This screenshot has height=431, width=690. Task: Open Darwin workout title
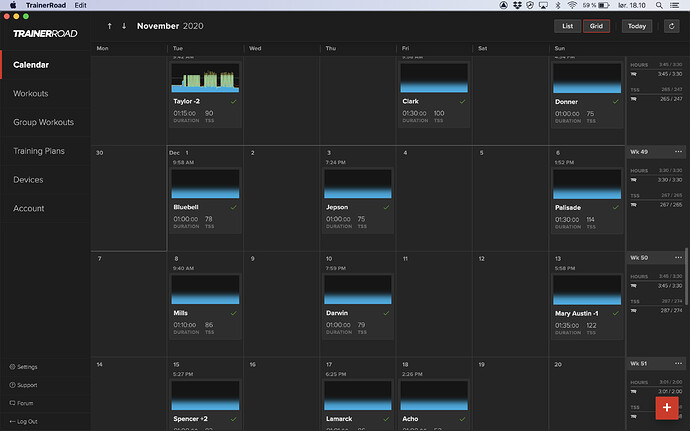pyautogui.click(x=337, y=313)
